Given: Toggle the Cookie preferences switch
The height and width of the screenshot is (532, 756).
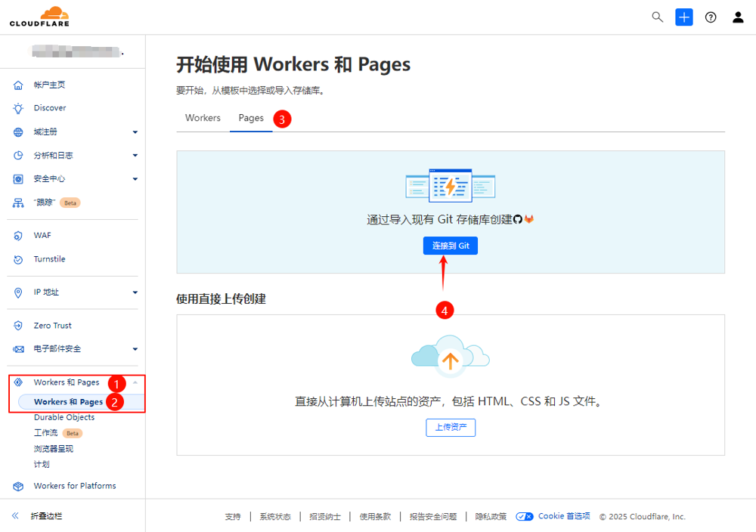Looking at the screenshot, I should tap(525, 517).
